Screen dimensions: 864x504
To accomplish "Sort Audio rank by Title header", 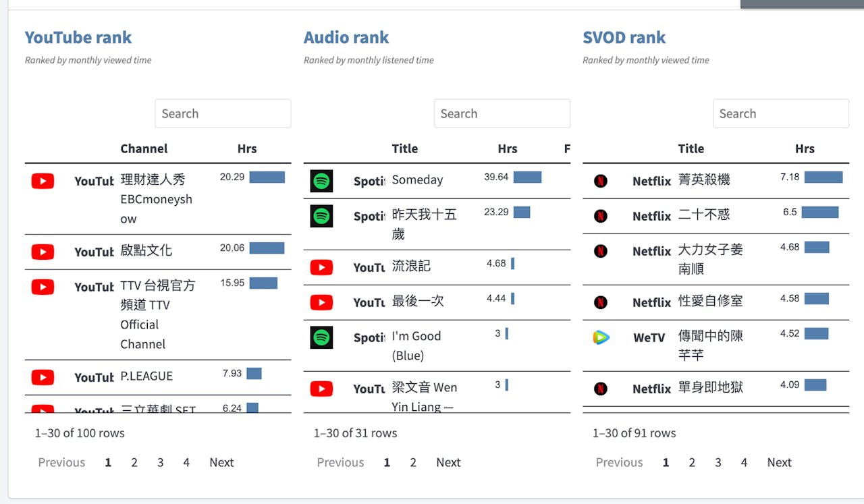I will [x=405, y=148].
